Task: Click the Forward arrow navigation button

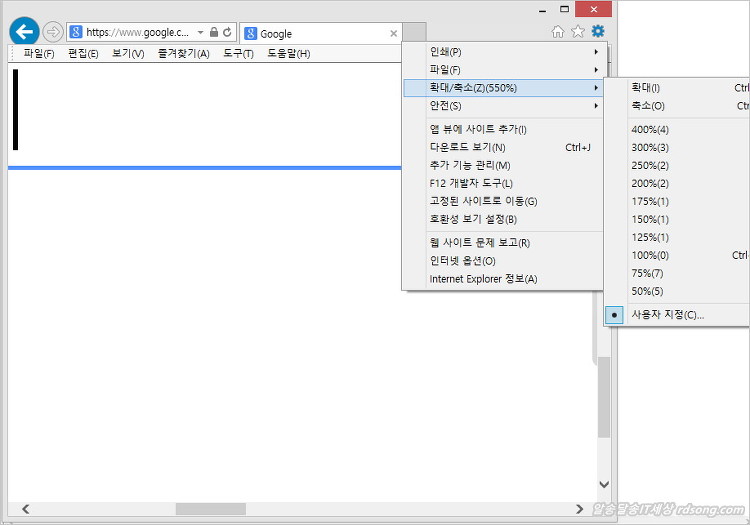Action: (52, 32)
